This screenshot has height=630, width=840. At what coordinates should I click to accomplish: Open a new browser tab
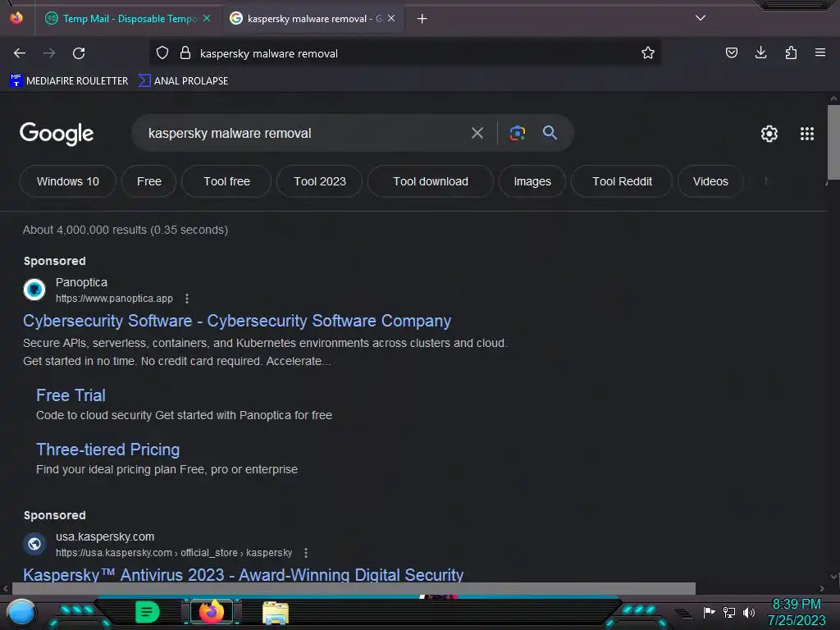click(422, 19)
